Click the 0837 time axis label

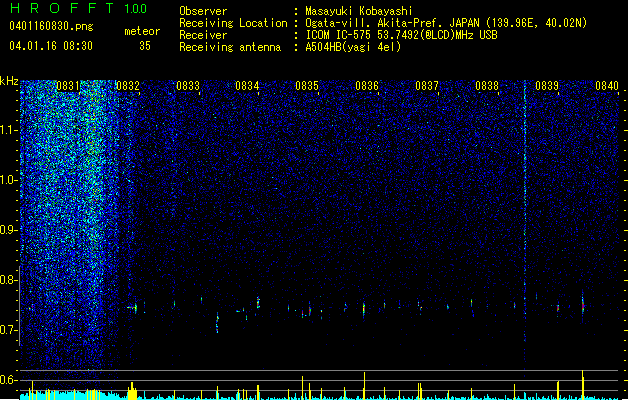[427, 86]
